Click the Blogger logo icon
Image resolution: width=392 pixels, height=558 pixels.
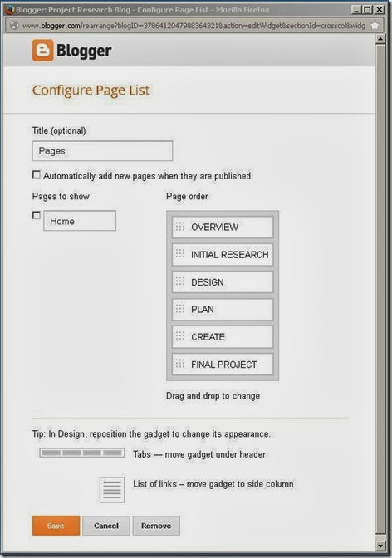pyautogui.click(x=42, y=50)
